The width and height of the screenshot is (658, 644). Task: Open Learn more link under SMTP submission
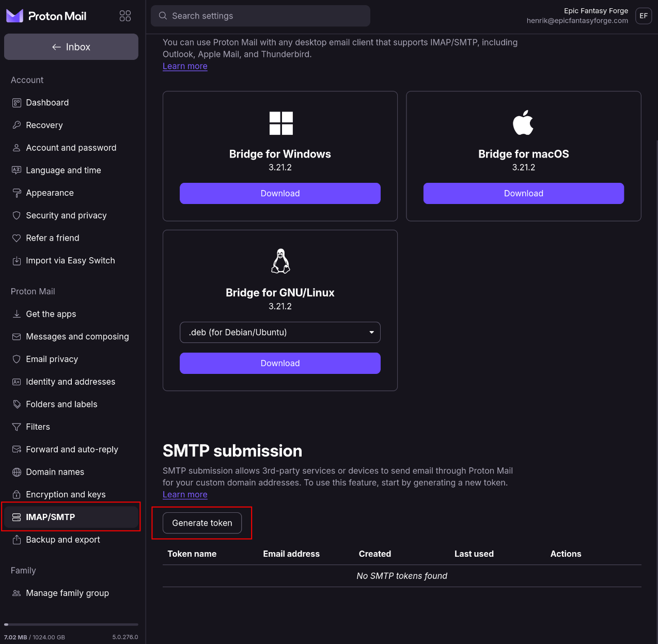coord(185,495)
